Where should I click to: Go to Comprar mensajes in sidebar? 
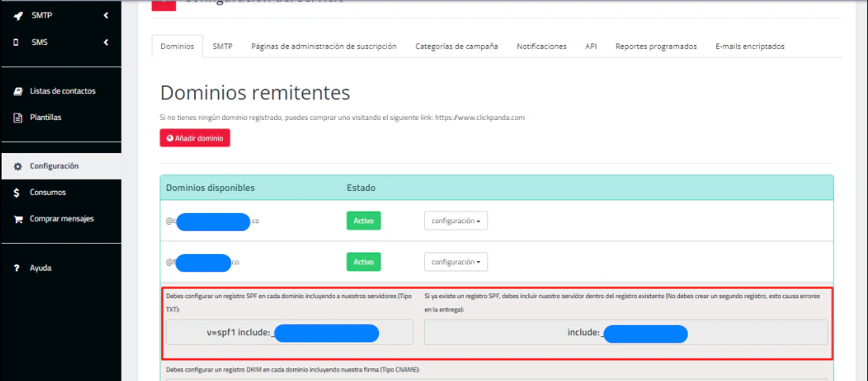[x=61, y=219]
